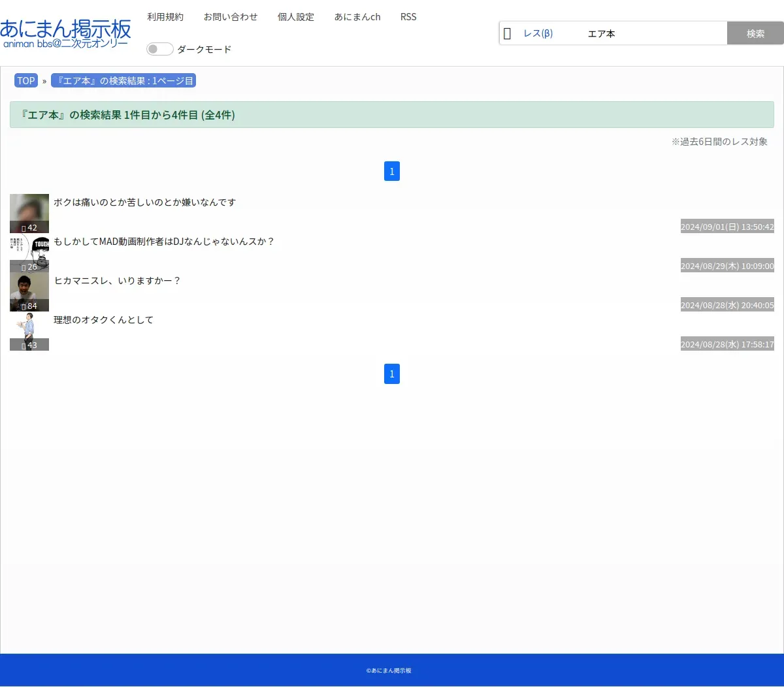The height and width of the screenshot is (687, 784).
Task: Click the timestamp 2024/08/29(木) 10:09:00
Action: click(727, 266)
